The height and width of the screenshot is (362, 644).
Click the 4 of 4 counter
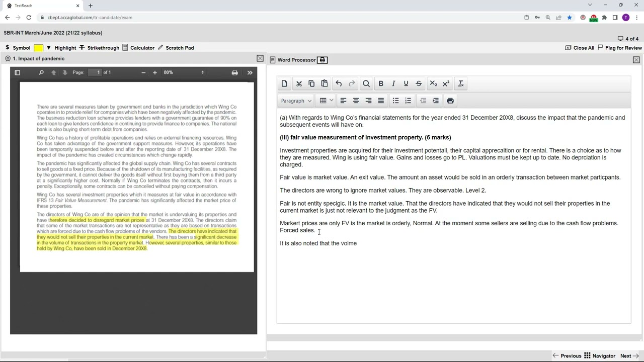pos(628,39)
